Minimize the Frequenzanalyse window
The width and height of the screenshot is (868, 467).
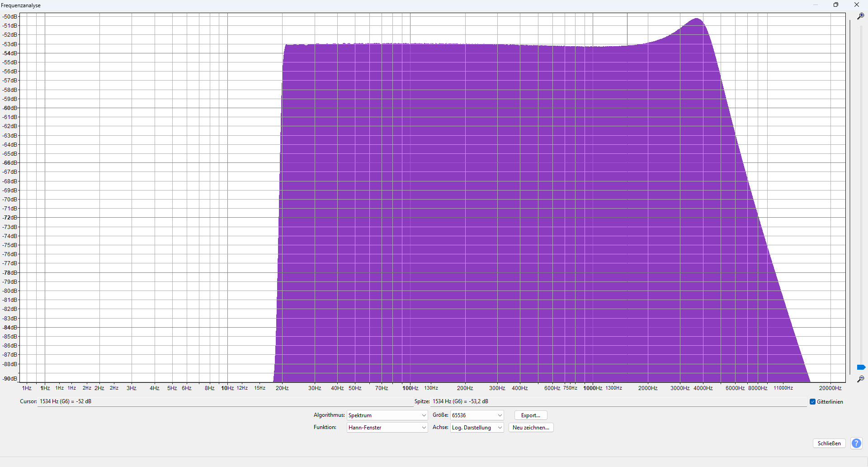[x=816, y=5]
